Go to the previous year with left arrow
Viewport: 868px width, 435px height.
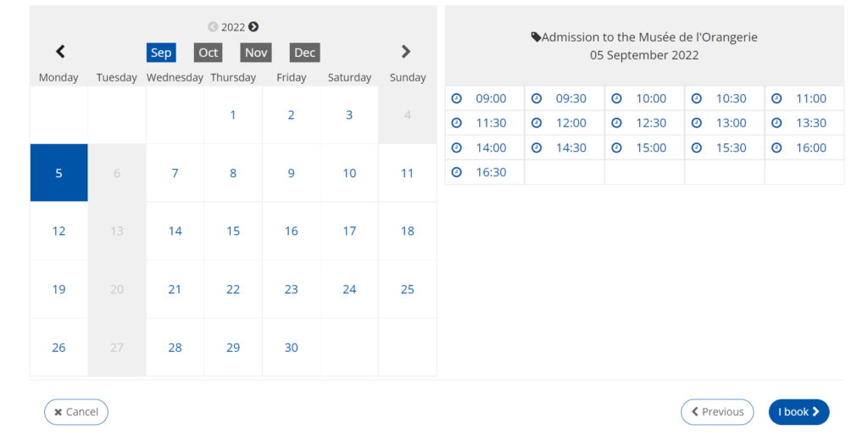(213, 27)
